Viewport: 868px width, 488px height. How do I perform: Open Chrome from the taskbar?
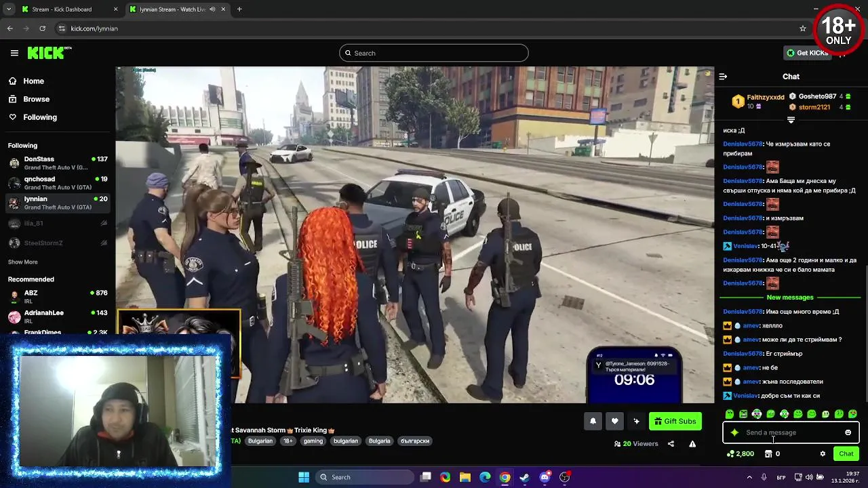coord(505,477)
